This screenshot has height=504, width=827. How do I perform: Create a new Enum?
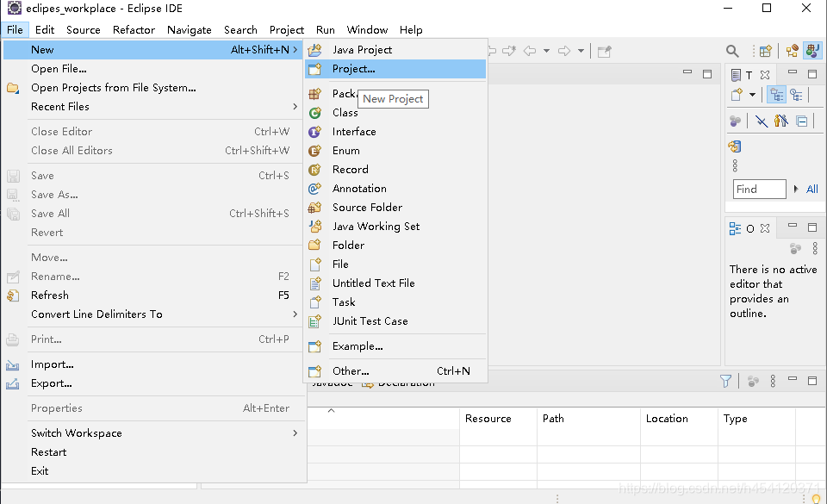tap(395, 151)
